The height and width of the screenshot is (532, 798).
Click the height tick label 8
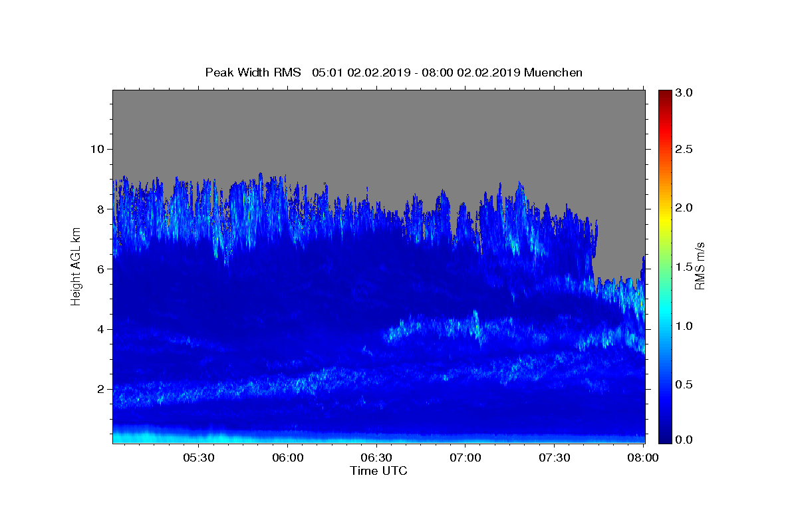click(x=101, y=209)
